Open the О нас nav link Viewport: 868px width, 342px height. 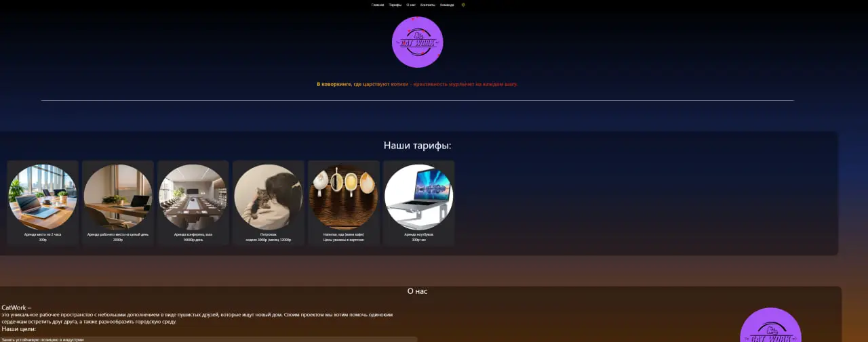pos(411,5)
